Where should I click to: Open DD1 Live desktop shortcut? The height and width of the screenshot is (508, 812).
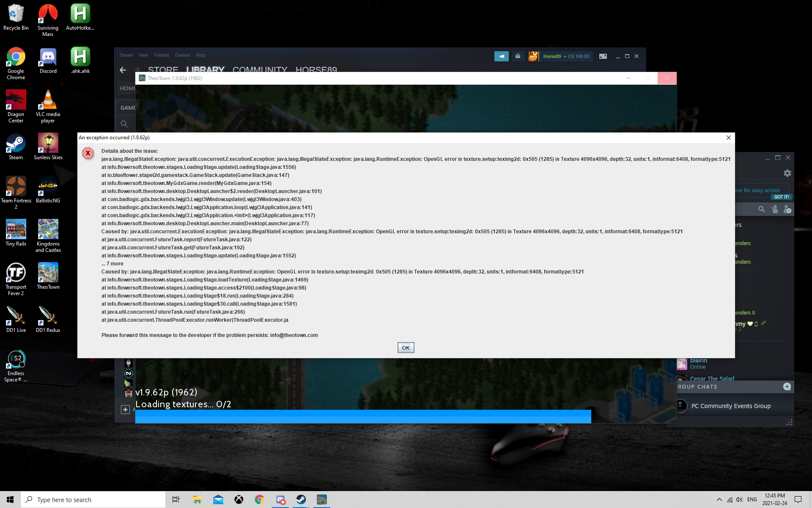[16, 320]
